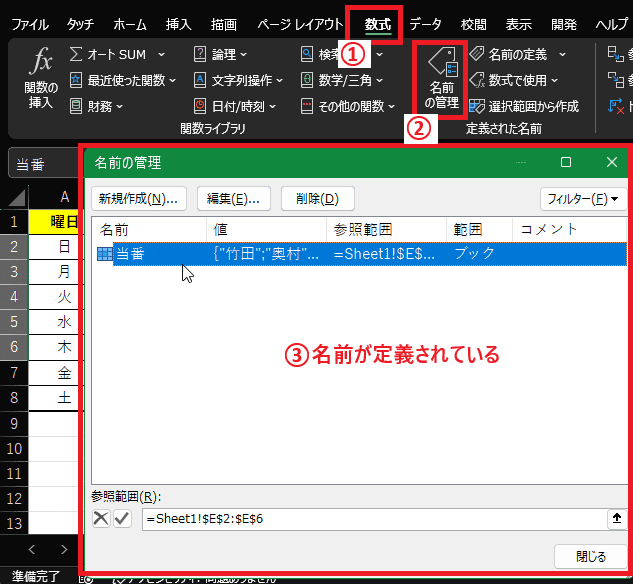Open the 財務 functions icon
Viewport: 633px width, 584px height.
pyautogui.click(x=77, y=105)
